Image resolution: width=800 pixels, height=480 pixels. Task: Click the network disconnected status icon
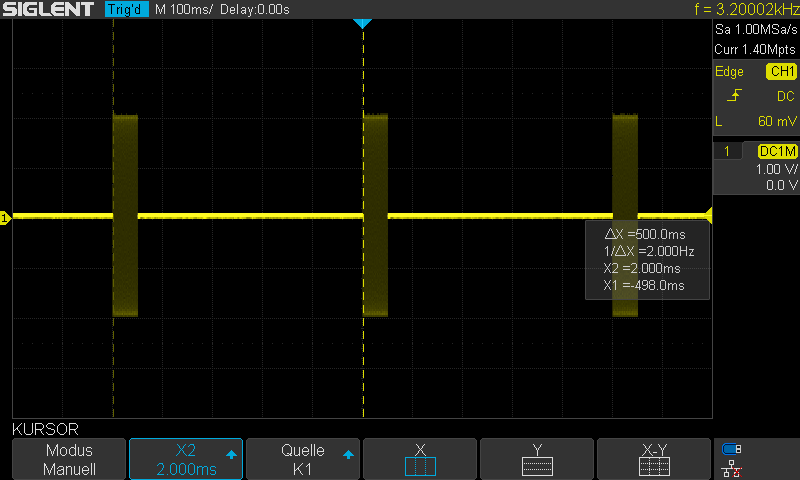[732, 469]
